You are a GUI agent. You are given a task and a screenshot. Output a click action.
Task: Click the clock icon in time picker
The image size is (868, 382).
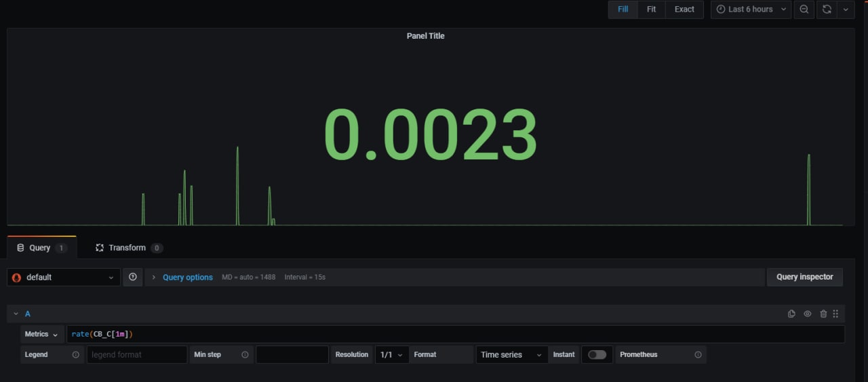[x=721, y=9]
